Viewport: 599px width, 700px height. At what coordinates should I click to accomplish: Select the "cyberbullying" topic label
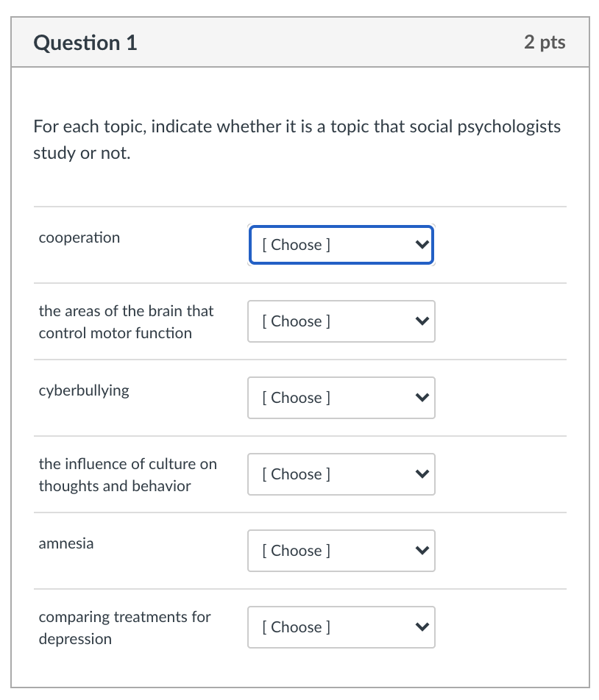coord(84,390)
